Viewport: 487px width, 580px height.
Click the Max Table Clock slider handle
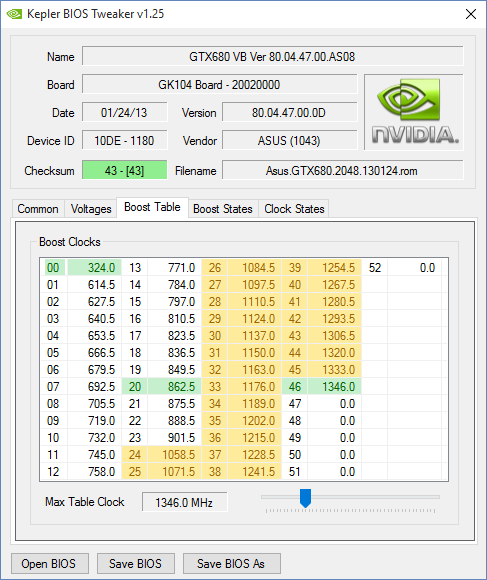(x=305, y=498)
